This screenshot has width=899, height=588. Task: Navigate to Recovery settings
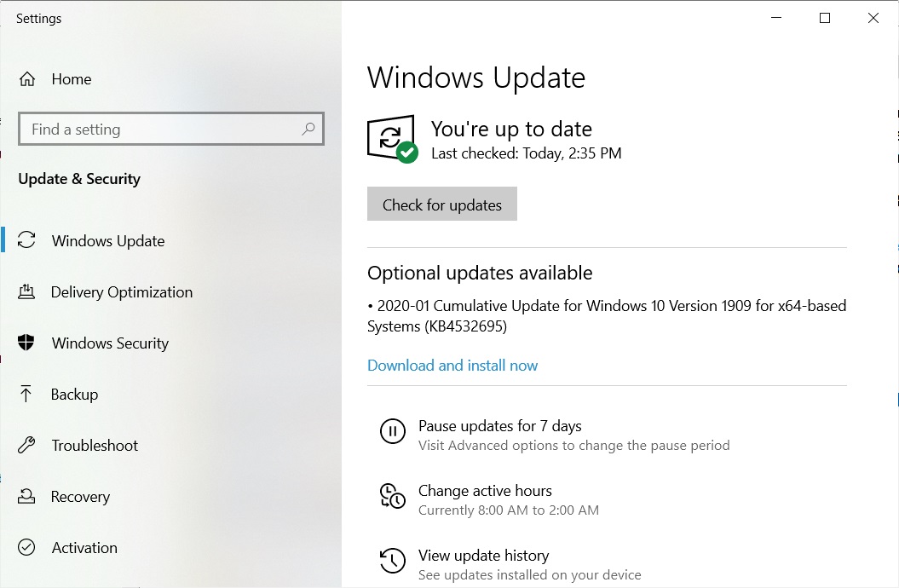pos(80,497)
